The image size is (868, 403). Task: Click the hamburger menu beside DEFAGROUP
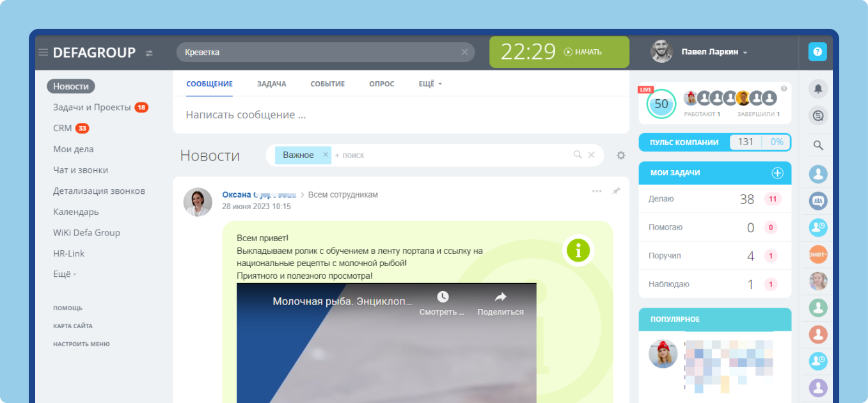pyautogui.click(x=43, y=52)
